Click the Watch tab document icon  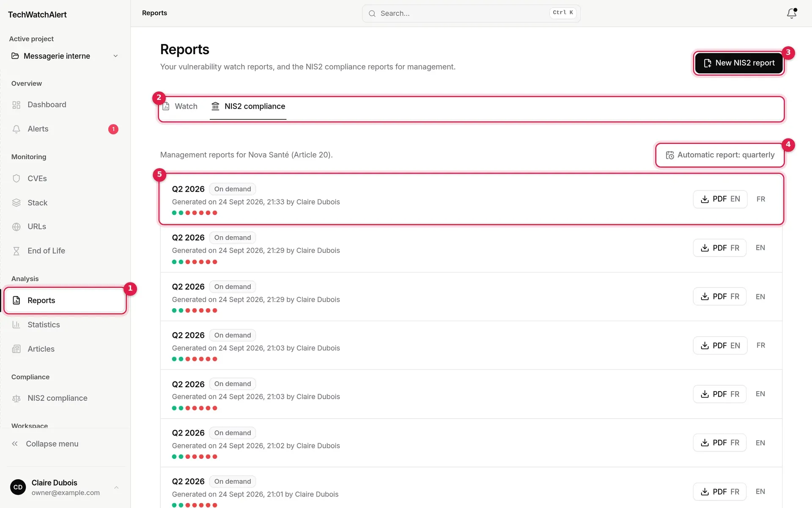pyautogui.click(x=166, y=106)
